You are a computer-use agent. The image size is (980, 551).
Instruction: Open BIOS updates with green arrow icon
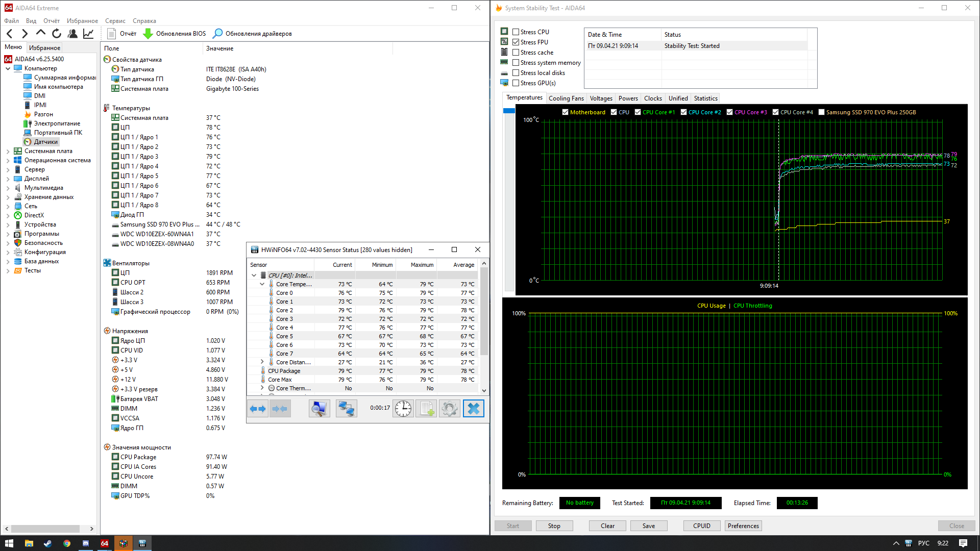coord(148,34)
